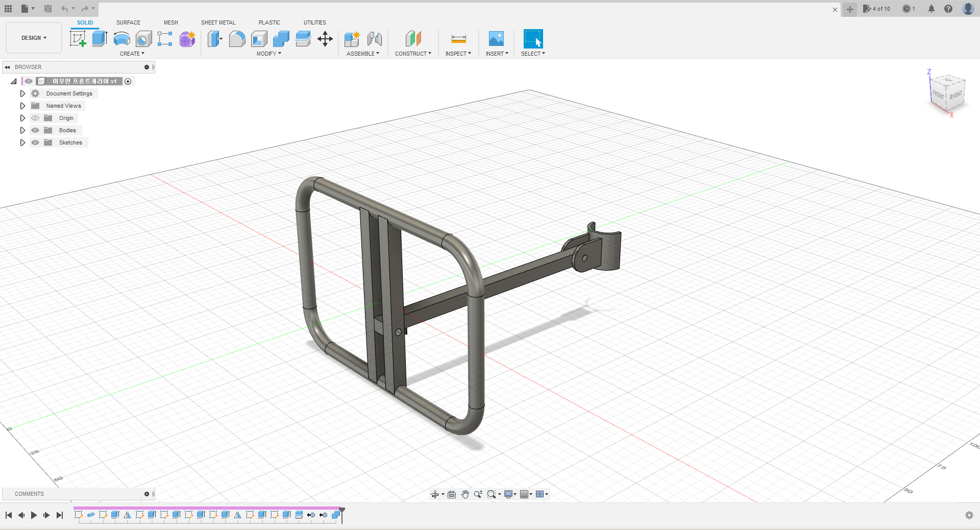This screenshot has width=980, height=530.
Task: Select the Hole tool
Action: tap(143, 39)
